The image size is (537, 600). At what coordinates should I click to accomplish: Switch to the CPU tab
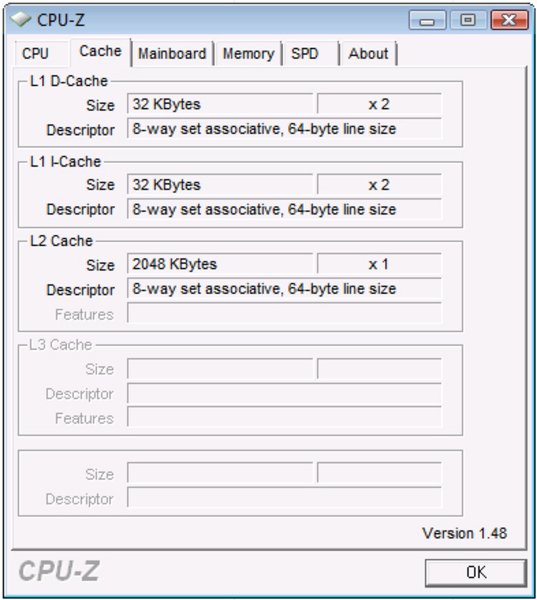36,54
